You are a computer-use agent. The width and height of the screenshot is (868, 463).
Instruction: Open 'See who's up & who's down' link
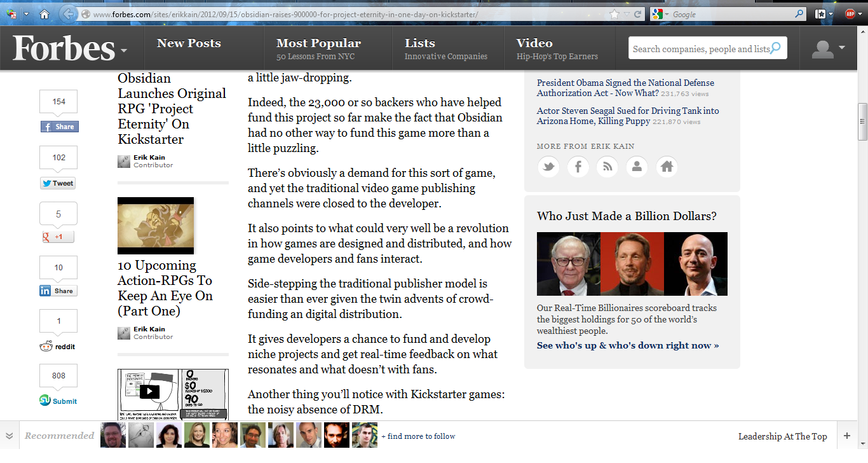(x=628, y=345)
